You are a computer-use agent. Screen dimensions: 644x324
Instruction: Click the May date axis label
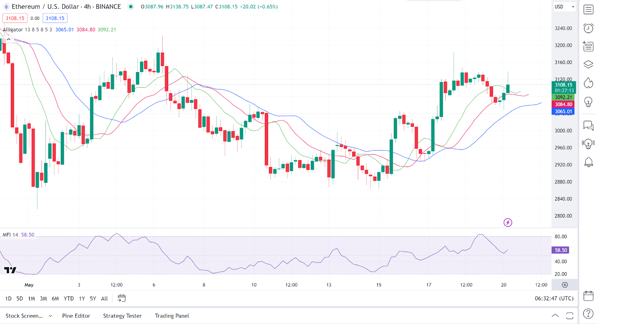[x=29, y=285]
